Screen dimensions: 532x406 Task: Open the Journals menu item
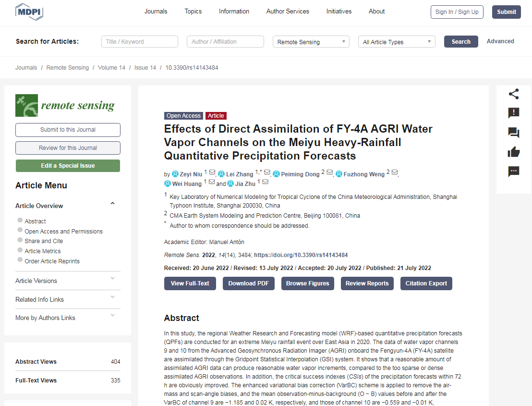[x=156, y=11]
